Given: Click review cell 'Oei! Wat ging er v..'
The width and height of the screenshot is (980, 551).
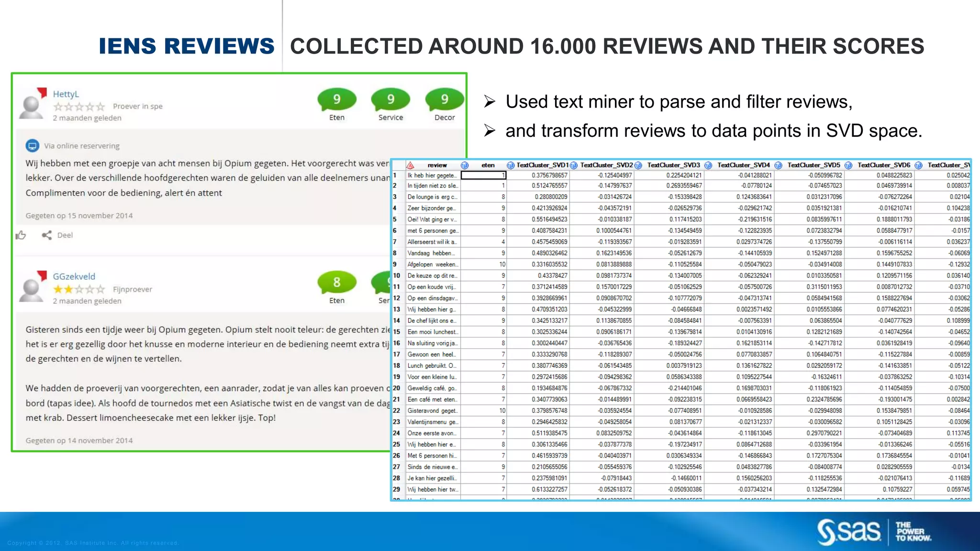Looking at the screenshot, I should point(433,219).
